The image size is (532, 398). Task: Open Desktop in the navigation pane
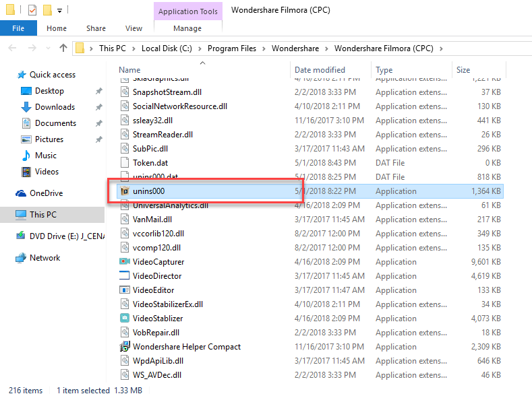49,91
